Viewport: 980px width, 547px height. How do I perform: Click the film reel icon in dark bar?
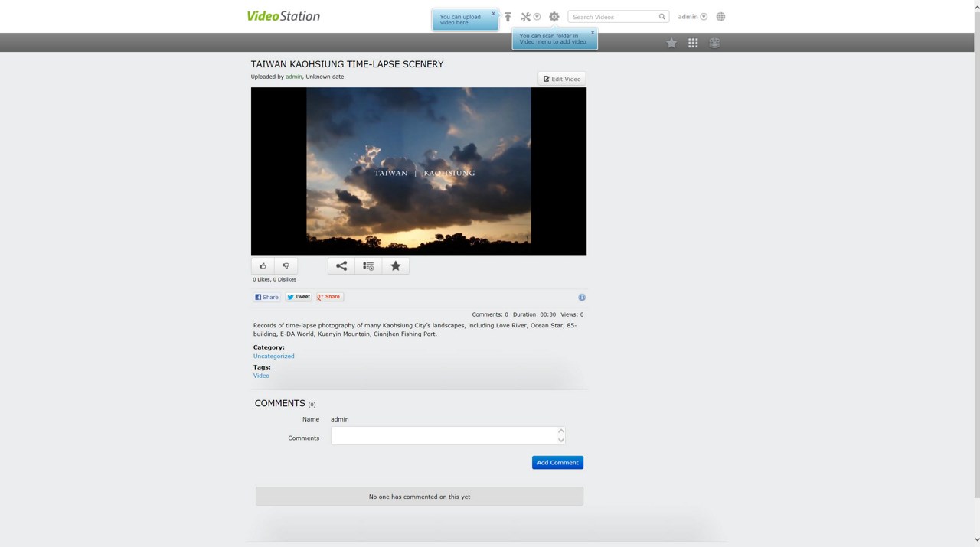[x=714, y=43]
